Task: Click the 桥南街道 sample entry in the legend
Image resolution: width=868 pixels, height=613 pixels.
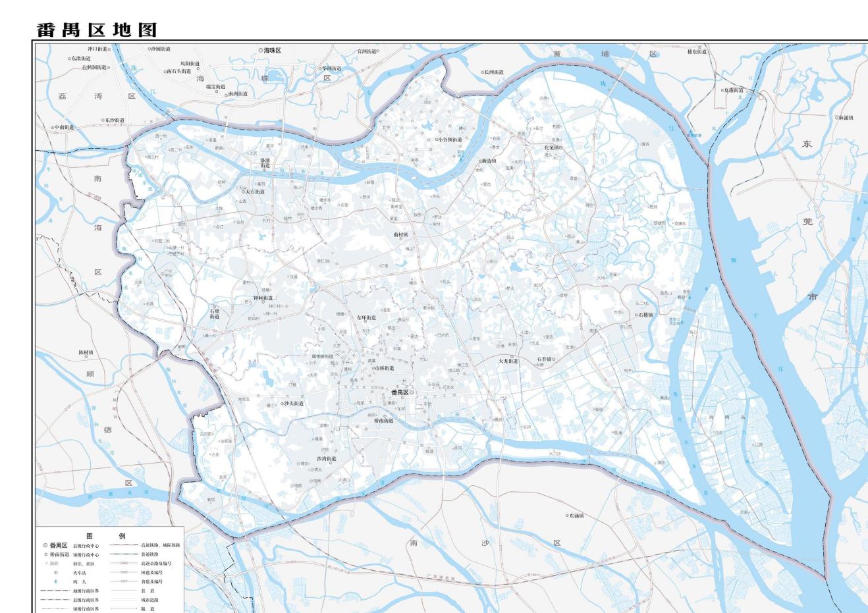Action: tap(59, 555)
